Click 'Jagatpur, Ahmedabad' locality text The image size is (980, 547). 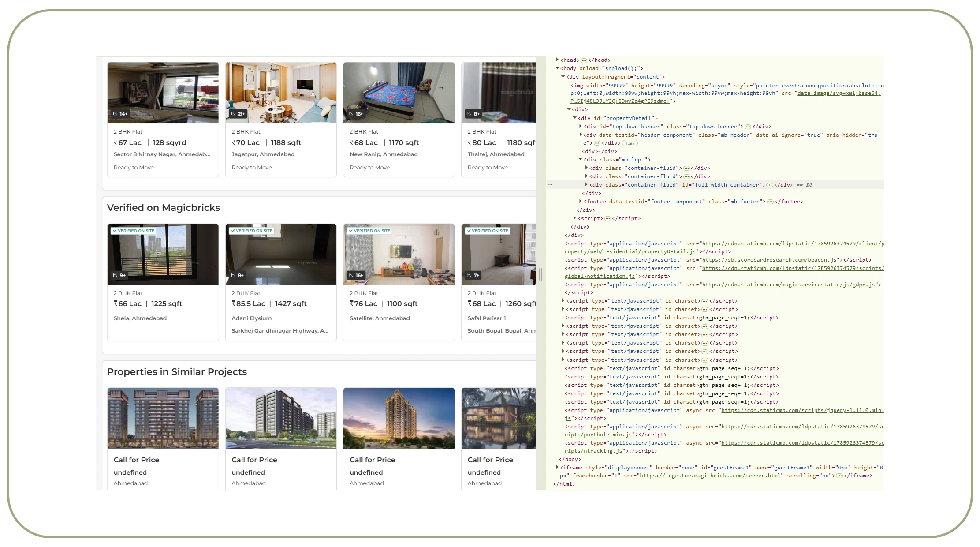click(263, 154)
